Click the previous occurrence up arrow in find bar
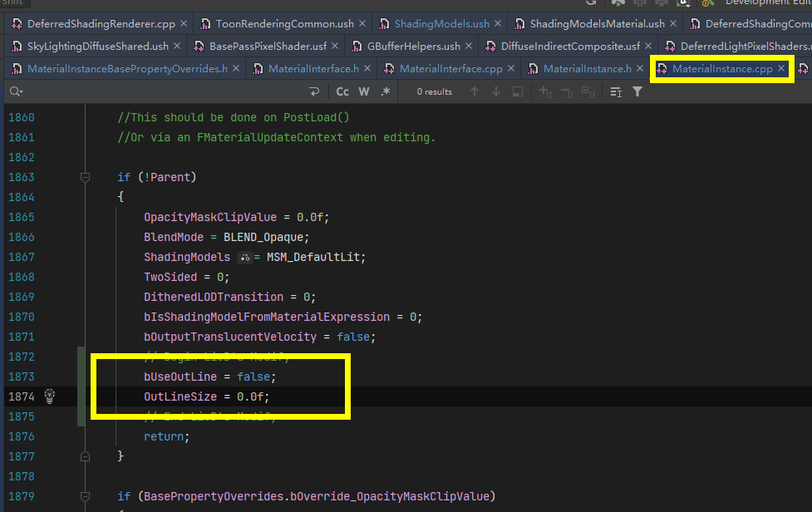The height and width of the screenshot is (512, 812). point(474,91)
